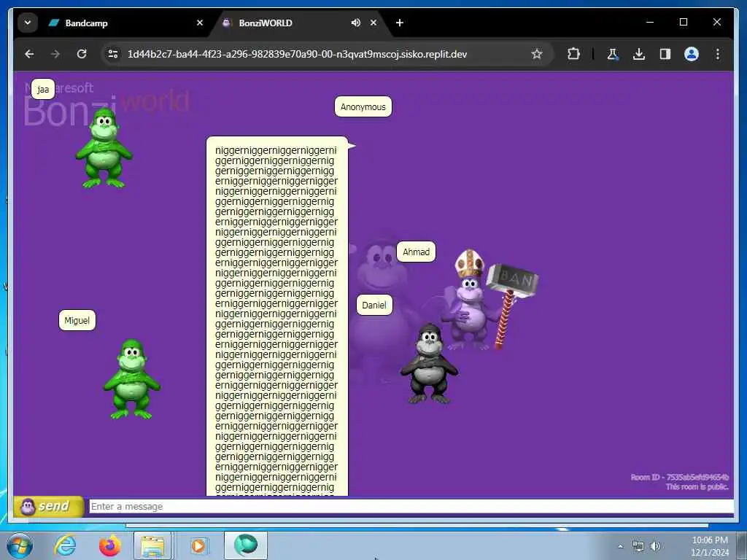Minimize the browser window
The height and width of the screenshot is (560, 747).
(650, 23)
